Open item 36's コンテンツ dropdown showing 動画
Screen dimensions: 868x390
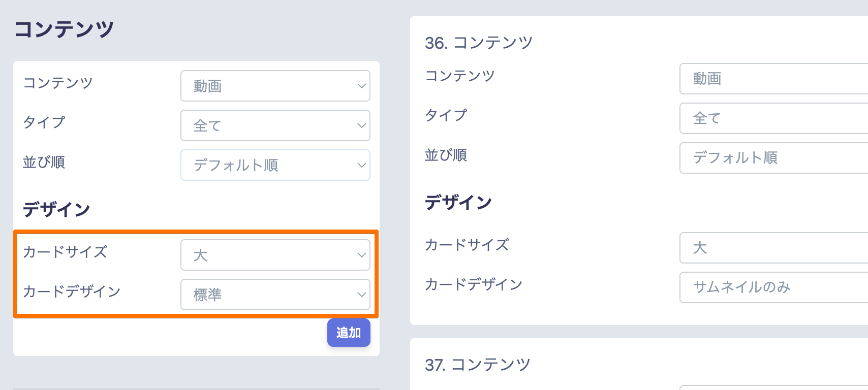point(772,79)
